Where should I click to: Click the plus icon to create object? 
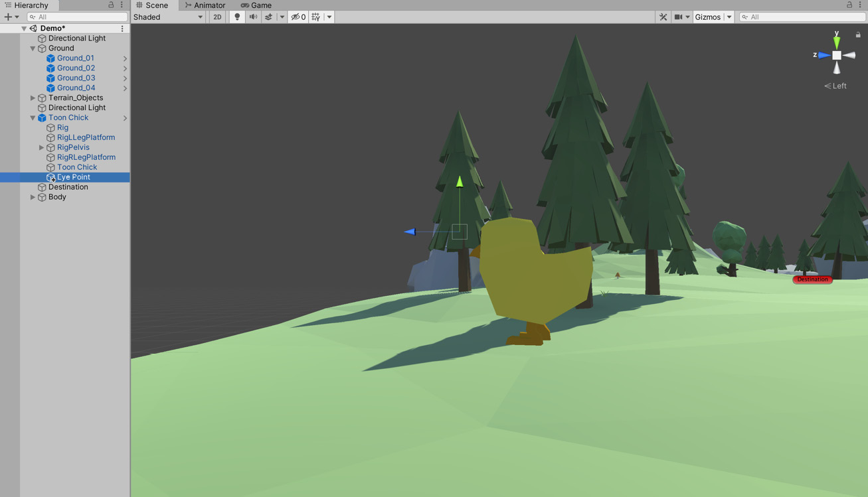click(8, 17)
